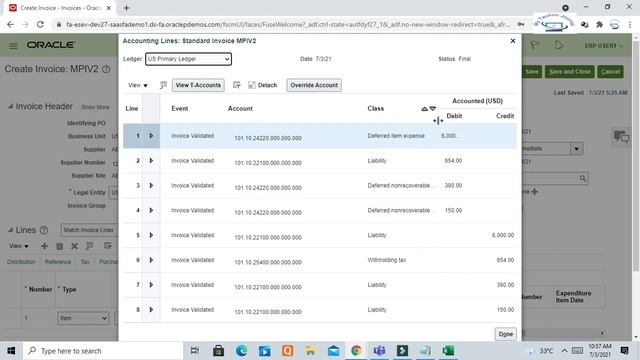640x360 pixels.
Task: Open ERP USER1 account menu
Action: pyautogui.click(x=604, y=46)
